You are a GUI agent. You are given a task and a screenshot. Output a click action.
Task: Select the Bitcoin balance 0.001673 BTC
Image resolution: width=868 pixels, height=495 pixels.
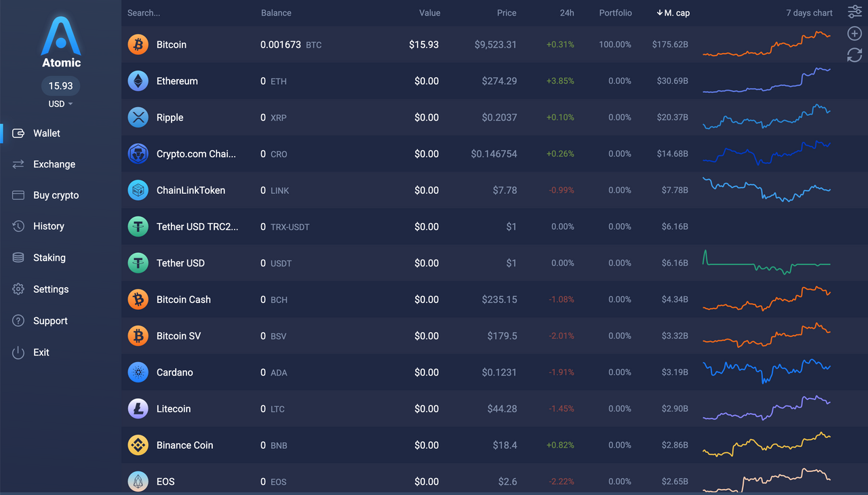pyautogui.click(x=291, y=45)
